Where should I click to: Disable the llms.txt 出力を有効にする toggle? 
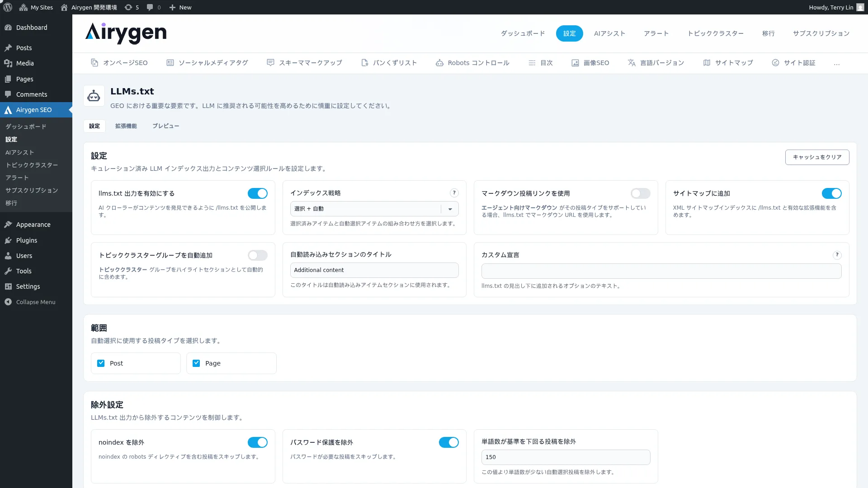pos(258,193)
